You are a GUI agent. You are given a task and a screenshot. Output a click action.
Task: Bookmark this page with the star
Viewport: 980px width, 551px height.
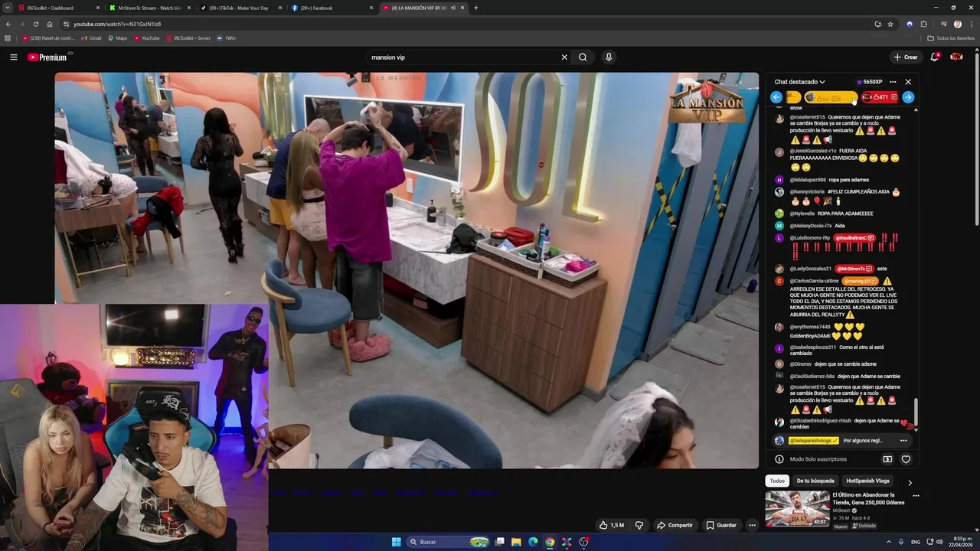coord(890,24)
